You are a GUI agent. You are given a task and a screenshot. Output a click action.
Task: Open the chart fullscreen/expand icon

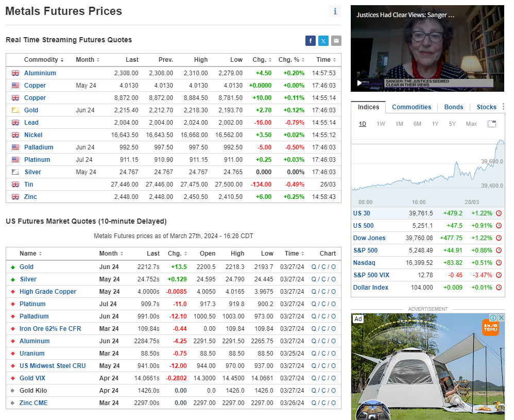point(492,124)
